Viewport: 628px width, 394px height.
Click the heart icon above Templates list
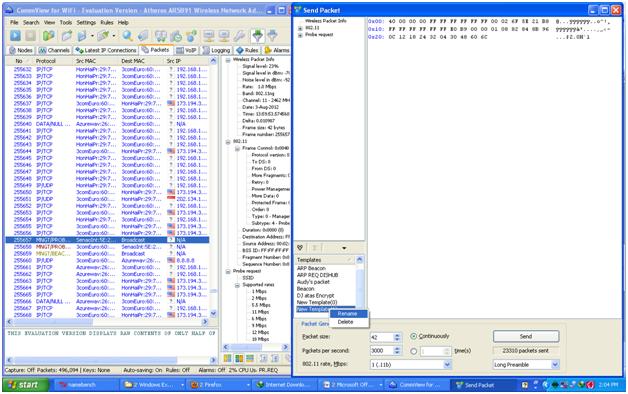(x=300, y=248)
